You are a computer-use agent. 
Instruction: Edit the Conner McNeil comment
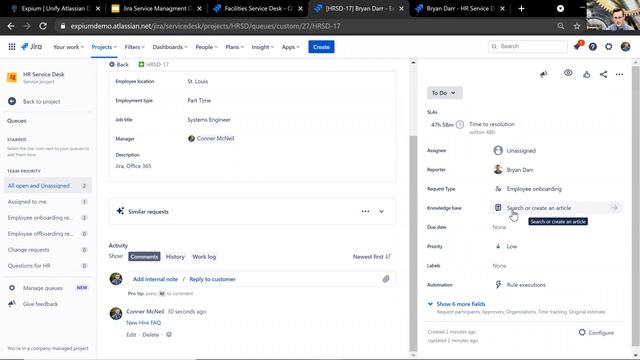click(x=131, y=335)
